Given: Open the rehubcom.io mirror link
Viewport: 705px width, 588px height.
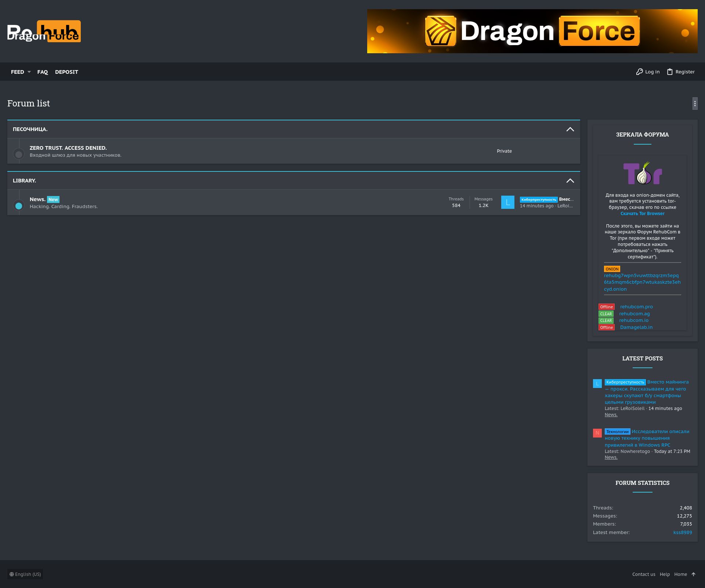Looking at the screenshot, I should click(633, 320).
